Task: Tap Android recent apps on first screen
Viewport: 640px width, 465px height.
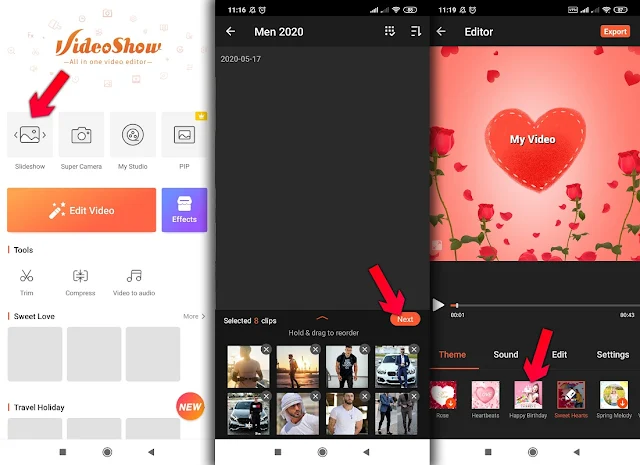Action: pyautogui.click(x=62, y=452)
